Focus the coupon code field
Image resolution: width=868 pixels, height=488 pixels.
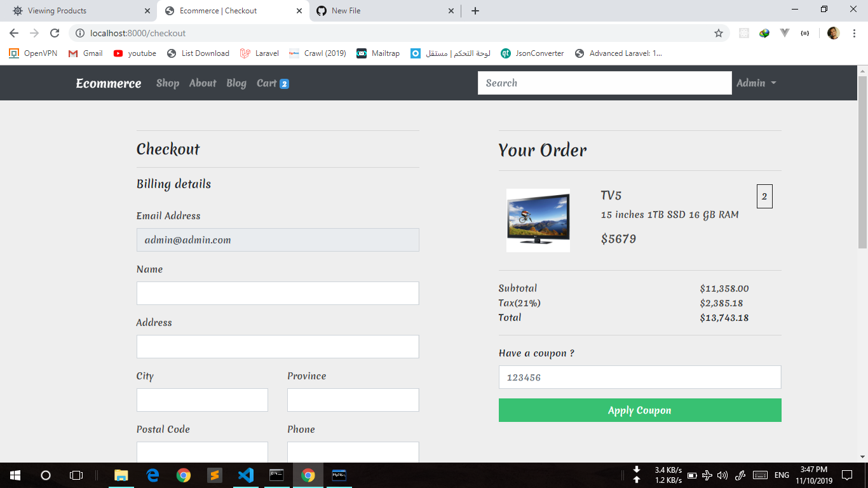click(x=640, y=377)
